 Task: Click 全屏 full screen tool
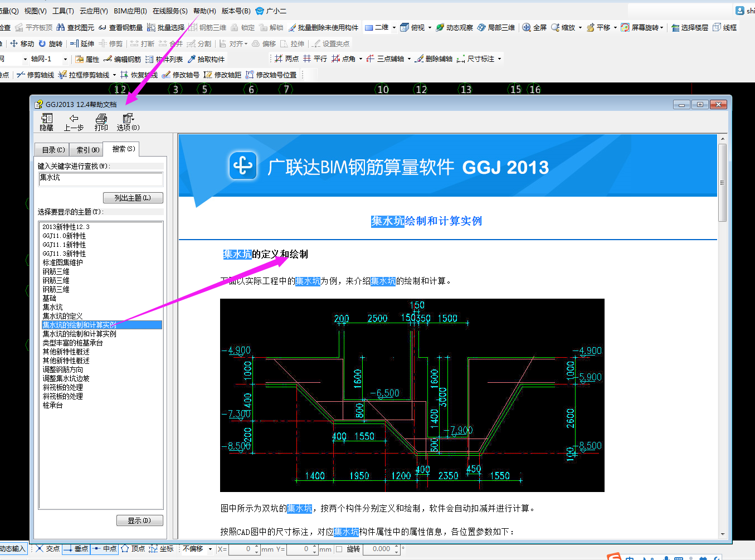click(534, 27)
